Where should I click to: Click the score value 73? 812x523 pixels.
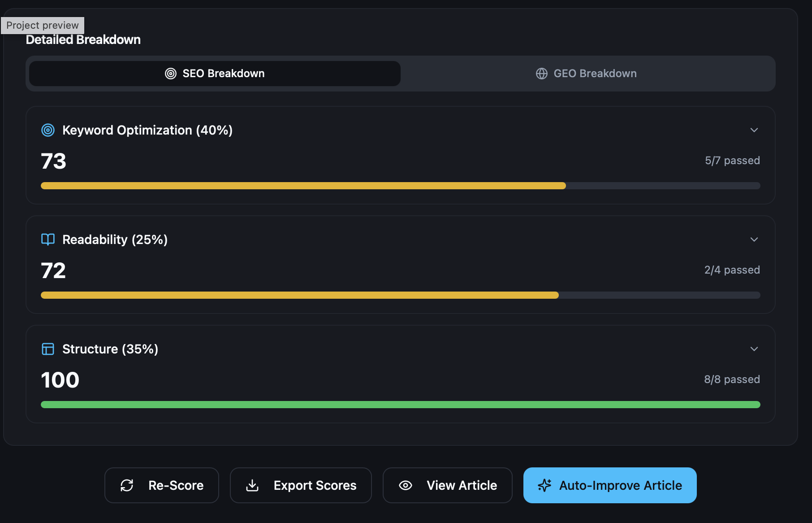pyautogui.click(x=53, y=161)
